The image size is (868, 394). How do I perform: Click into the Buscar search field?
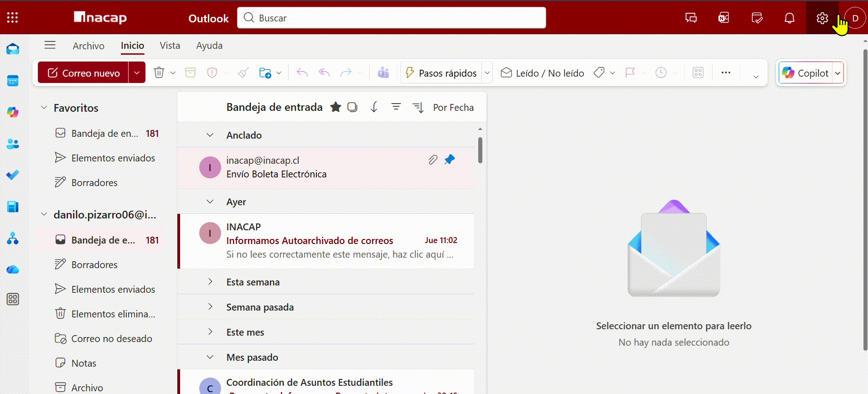point(392,18)
